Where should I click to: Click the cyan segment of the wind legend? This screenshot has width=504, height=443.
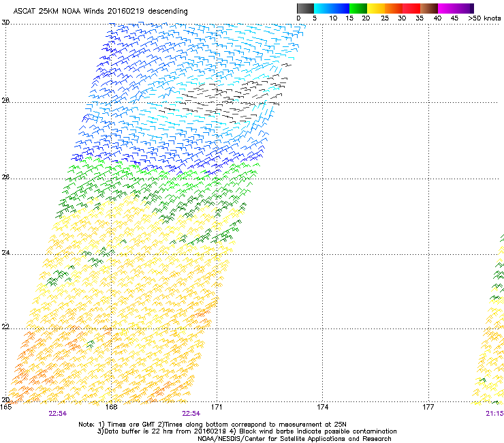[323, 8]
